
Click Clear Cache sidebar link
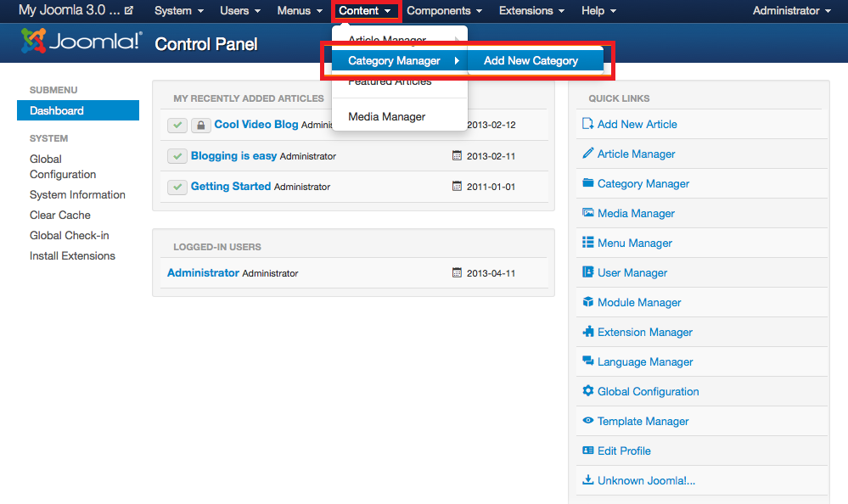pos(60,216)
